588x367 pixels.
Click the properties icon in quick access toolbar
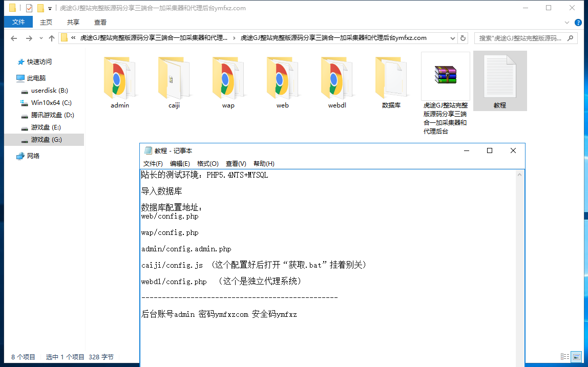[x=29, y=8]
